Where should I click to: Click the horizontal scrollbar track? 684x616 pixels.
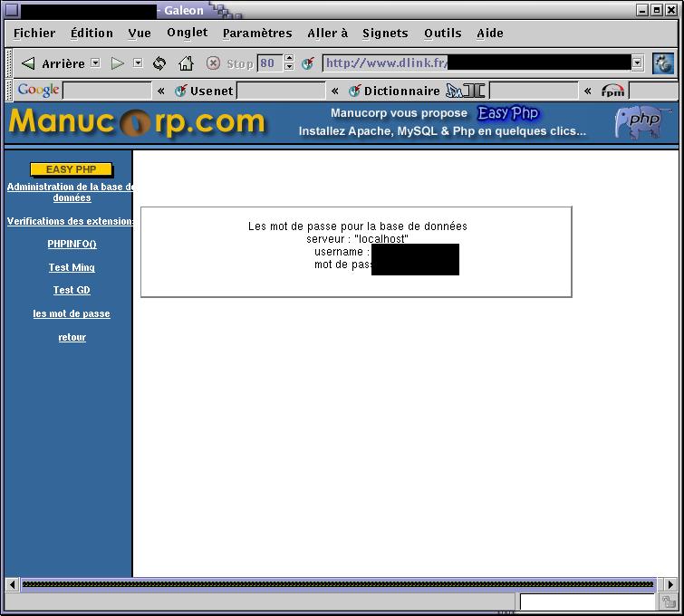pyautogui.click(x=337, y=584)
